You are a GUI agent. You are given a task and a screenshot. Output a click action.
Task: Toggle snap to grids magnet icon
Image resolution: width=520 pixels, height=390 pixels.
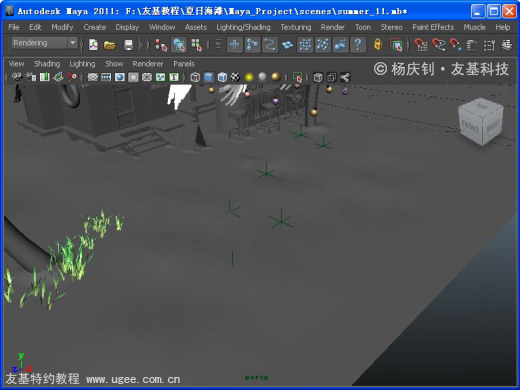coord(421,45)
